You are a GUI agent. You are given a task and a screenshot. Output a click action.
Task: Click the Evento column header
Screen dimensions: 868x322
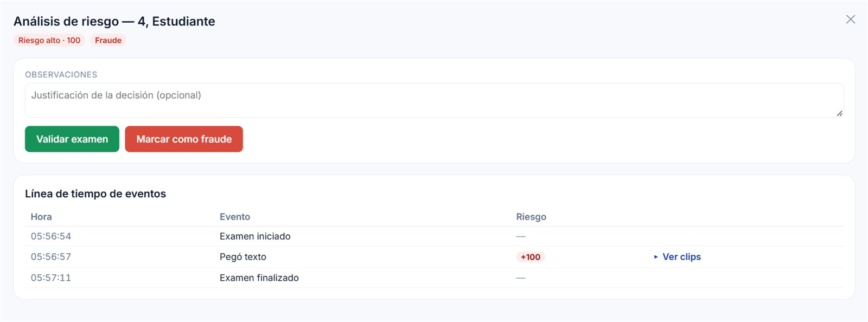pyautogui.click(x=235, y=217)
